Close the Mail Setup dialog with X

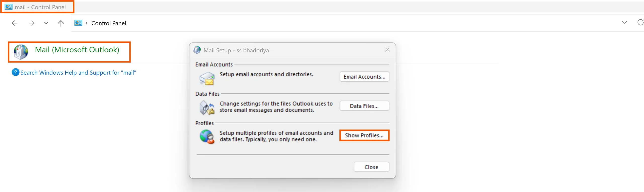(x=387, y=50)
